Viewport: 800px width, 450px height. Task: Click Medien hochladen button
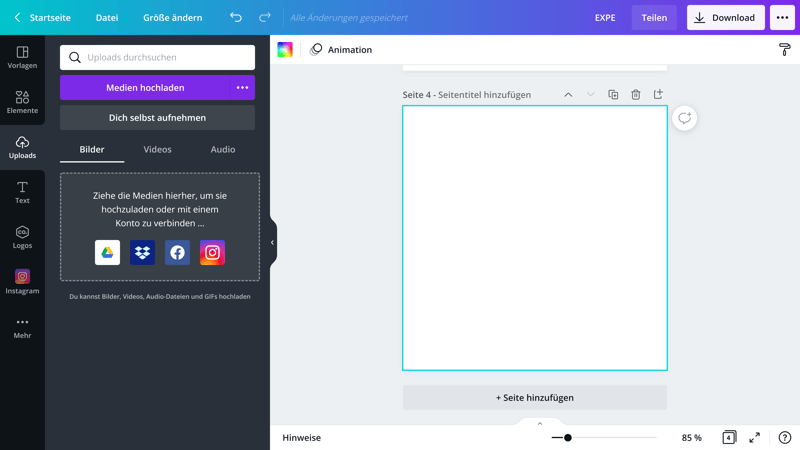(145, 88)
